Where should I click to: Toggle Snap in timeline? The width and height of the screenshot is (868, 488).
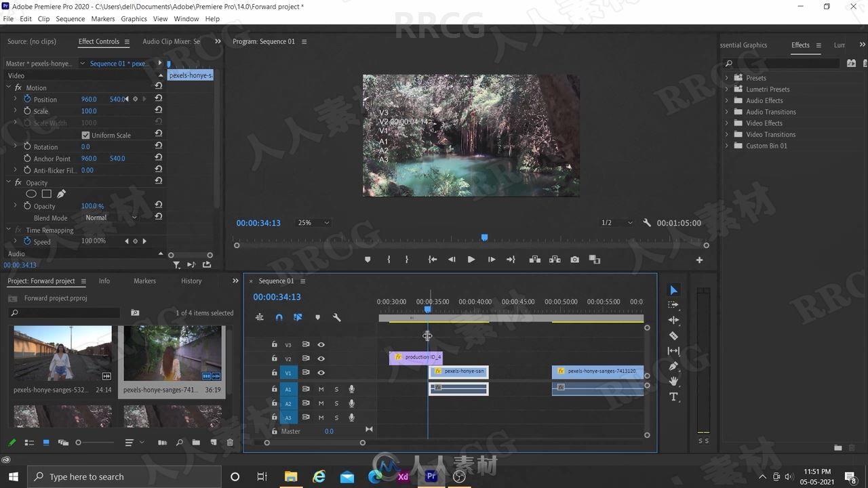[x=279, y=317]
